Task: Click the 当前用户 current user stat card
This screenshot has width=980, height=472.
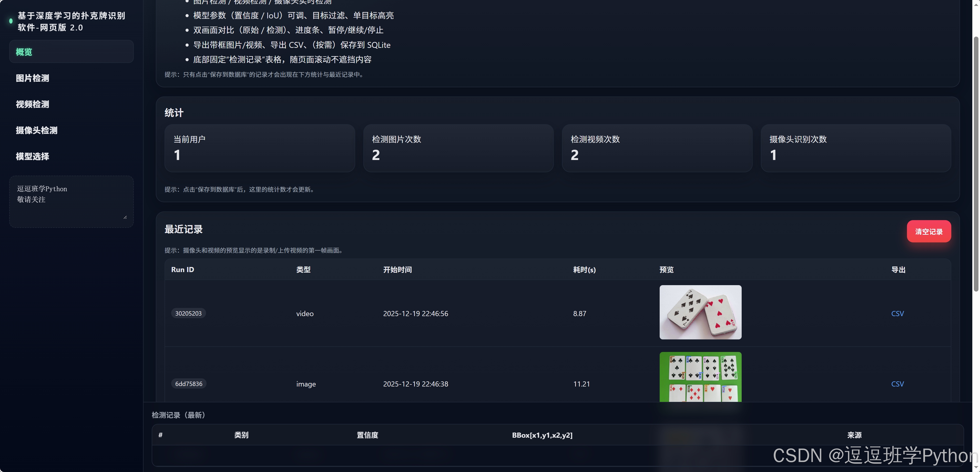Action: point(260,148)
